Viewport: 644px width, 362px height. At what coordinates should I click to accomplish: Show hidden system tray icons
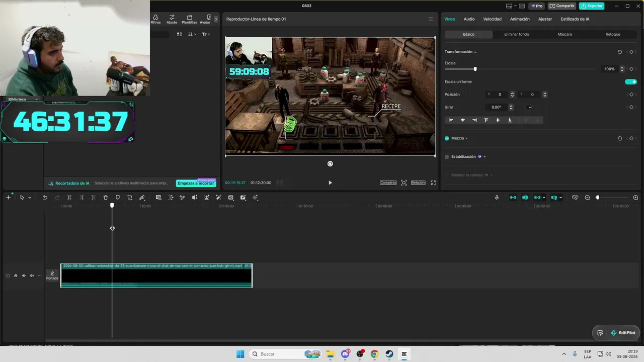click(x=563, y=354)
